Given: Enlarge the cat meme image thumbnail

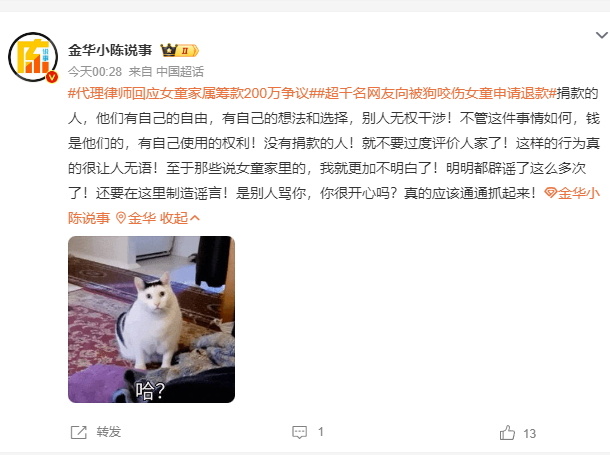Looking at the screenshot, I should point(151,319).
